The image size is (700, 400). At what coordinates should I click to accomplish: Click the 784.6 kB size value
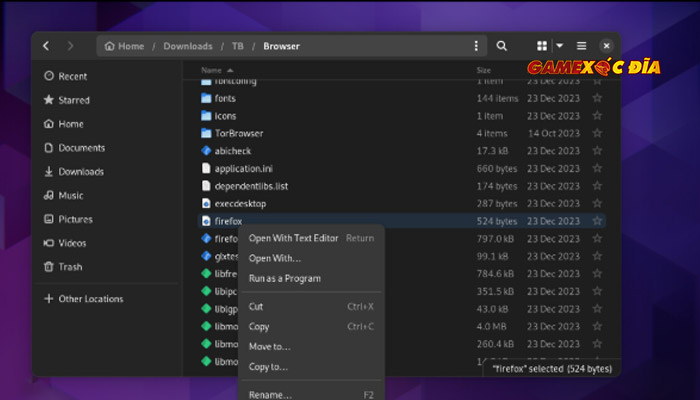click(x=495, y=274)
